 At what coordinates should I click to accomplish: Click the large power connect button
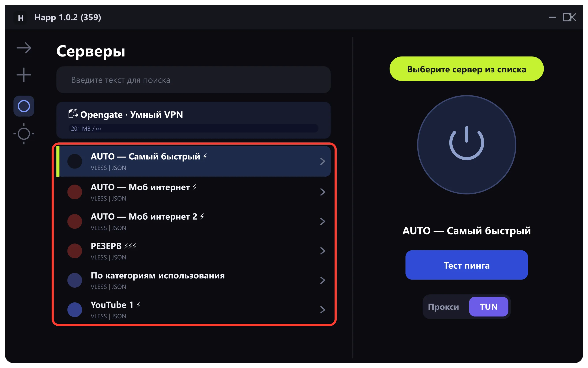tap(467, 145)
